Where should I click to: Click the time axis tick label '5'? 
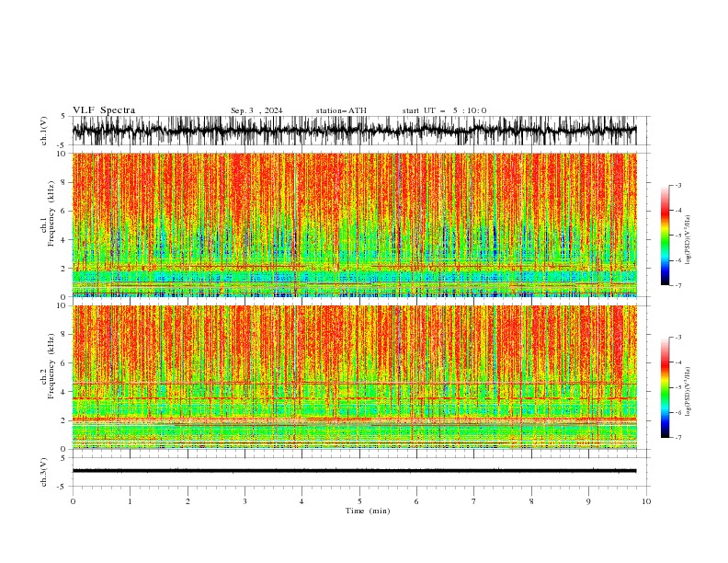click(x=359, y=501)
